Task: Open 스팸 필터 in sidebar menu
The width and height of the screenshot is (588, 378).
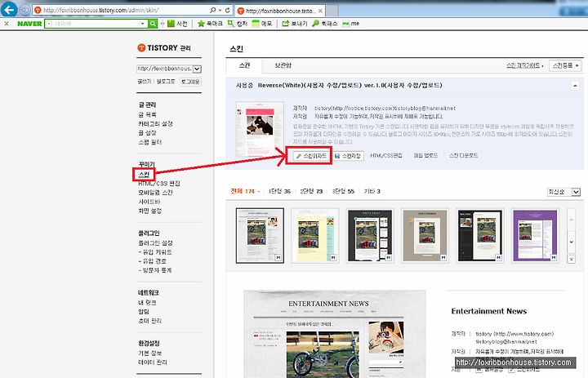Action: click(x=150, y=142)
